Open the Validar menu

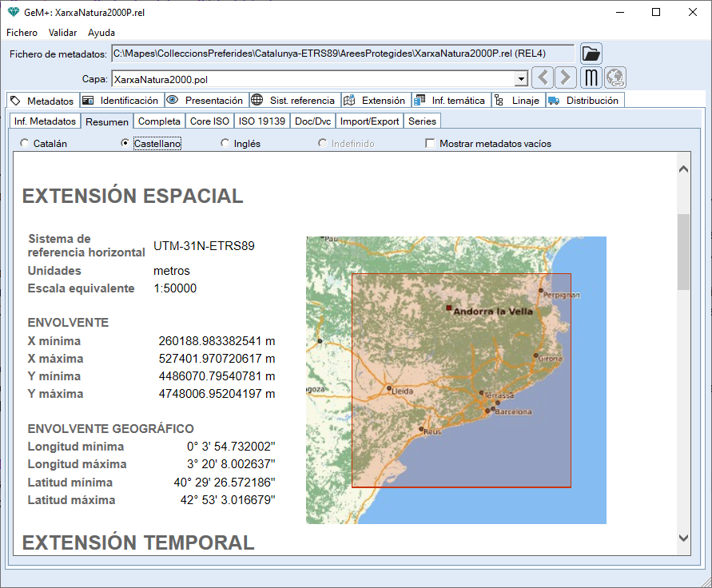click(62, 33)
